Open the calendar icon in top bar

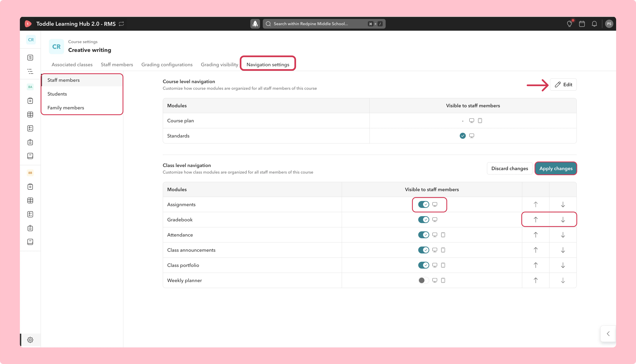coord(582,24)
